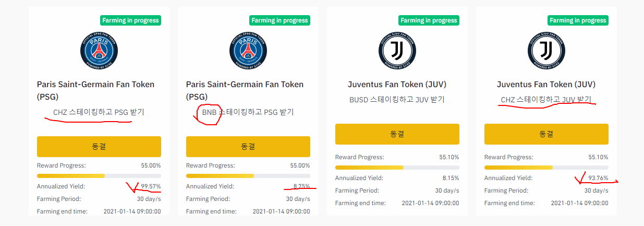
Task: Click the reward progress bar on the BUSD JUV card
Action: (397, 168)
